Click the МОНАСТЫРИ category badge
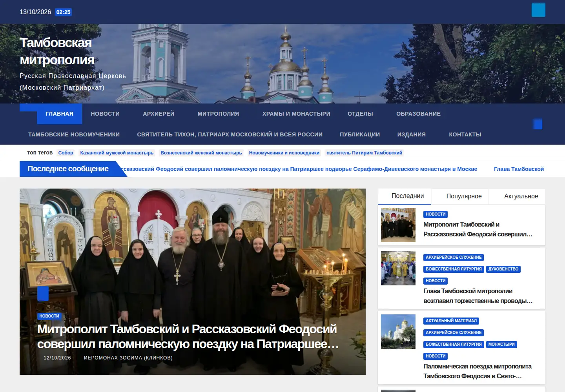Viewport: 565px width, 392px height. (501, 345)
